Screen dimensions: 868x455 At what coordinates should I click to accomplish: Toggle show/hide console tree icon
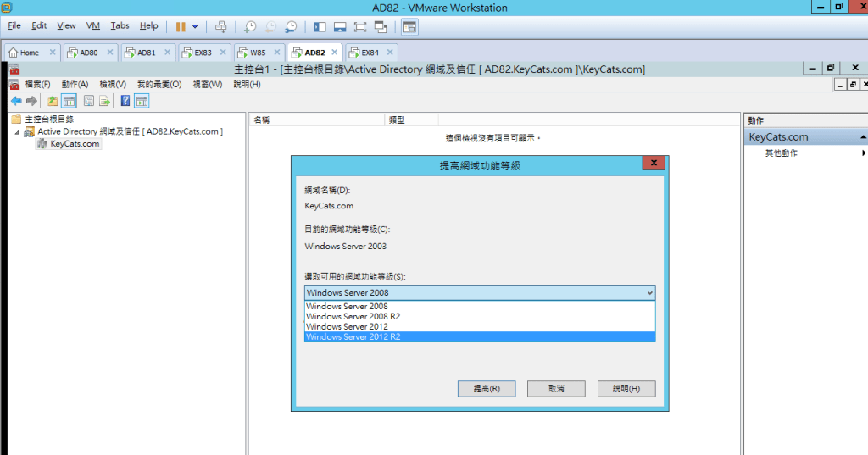(x=70, y=101)
